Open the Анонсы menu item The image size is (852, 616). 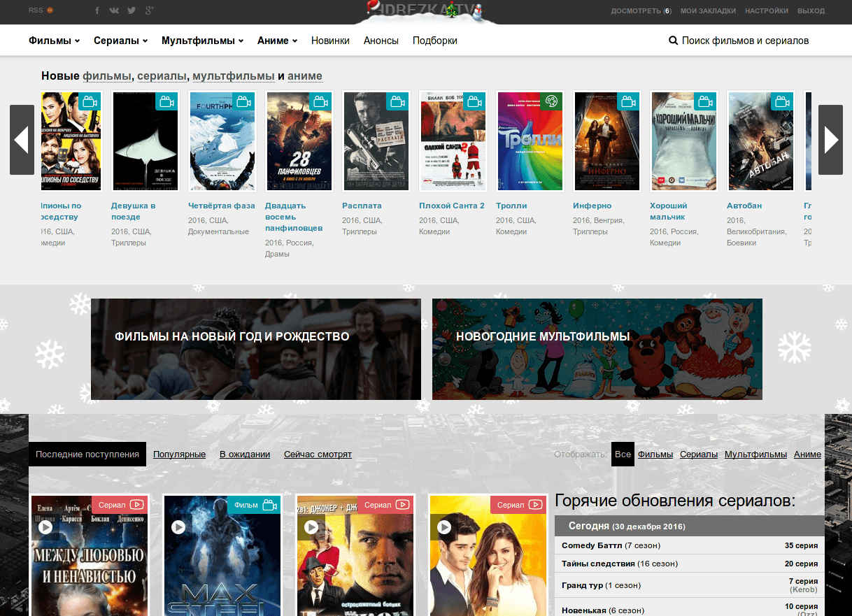pos(381,41)
